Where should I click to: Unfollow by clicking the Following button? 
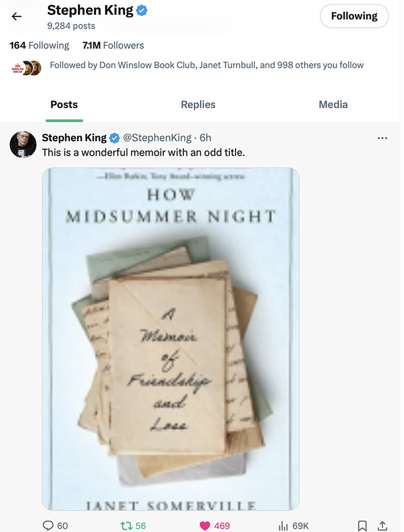(354, 16)
